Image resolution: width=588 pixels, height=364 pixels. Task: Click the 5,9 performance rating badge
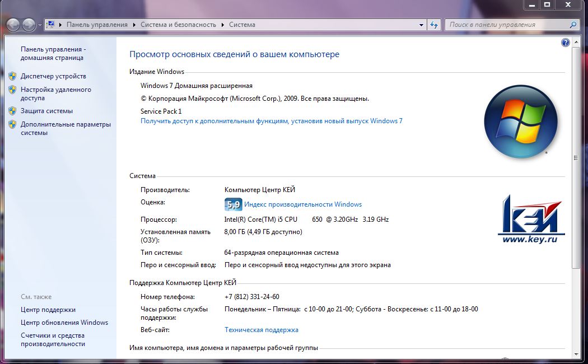(234, 204)
